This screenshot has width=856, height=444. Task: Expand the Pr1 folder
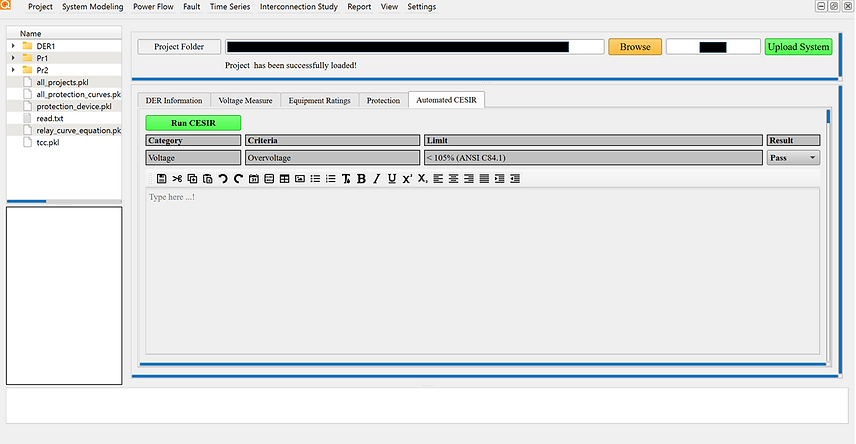point(13,58)
